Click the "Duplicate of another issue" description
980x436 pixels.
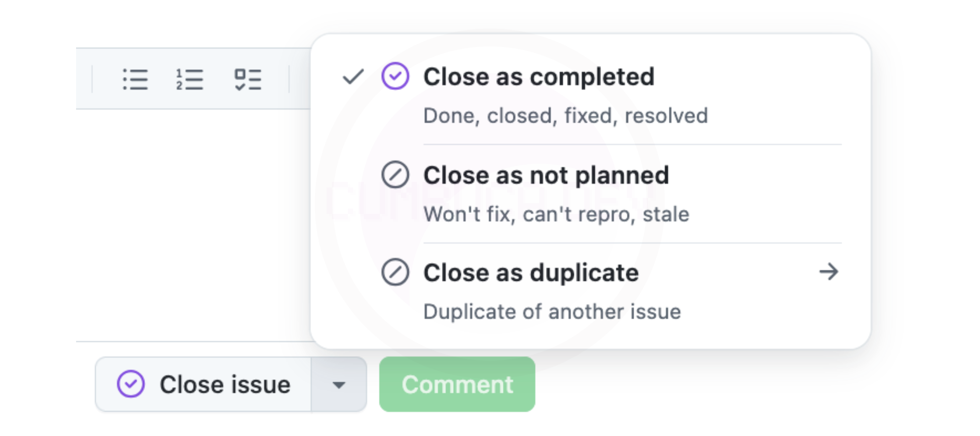pyautogui.click(x=552, y=312)
